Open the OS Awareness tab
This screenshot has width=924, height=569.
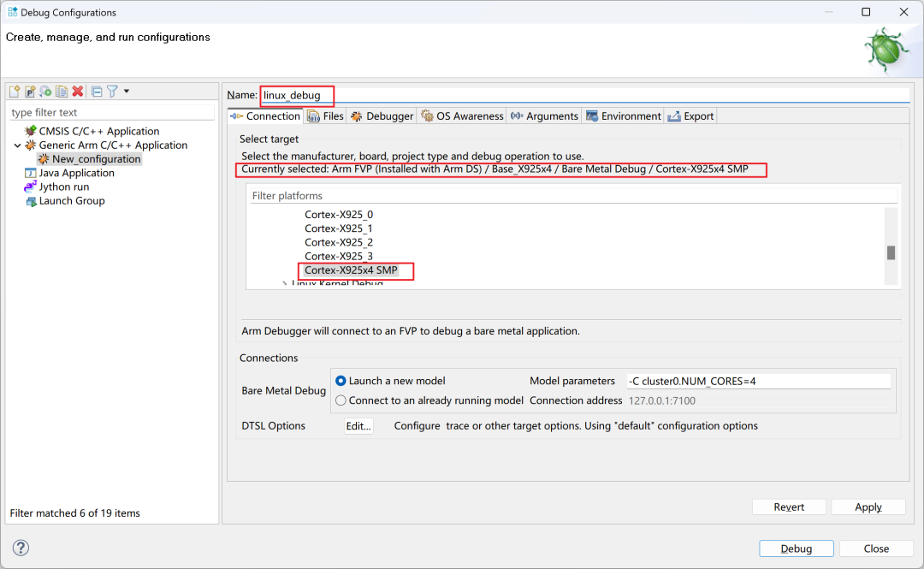462,116
